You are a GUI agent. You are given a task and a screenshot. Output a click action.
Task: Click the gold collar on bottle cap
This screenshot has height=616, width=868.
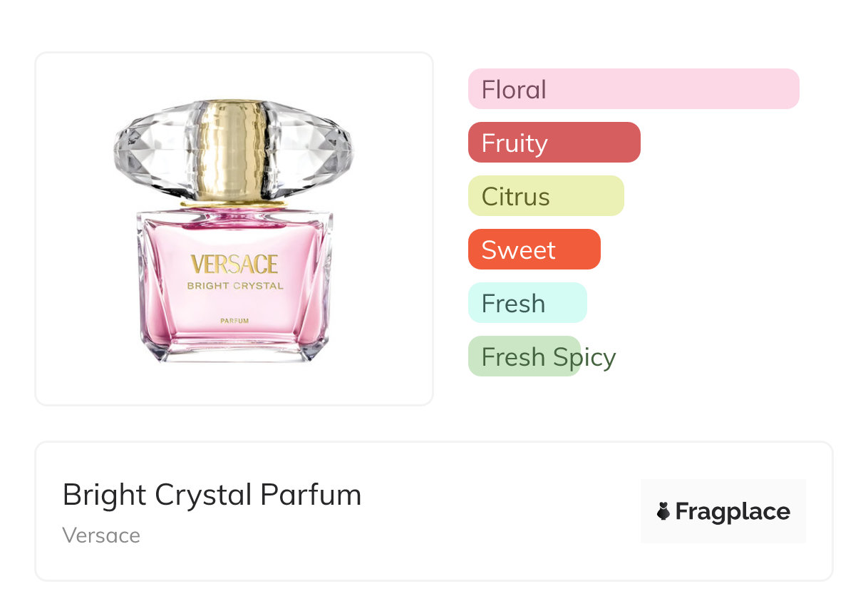point(233,150)
